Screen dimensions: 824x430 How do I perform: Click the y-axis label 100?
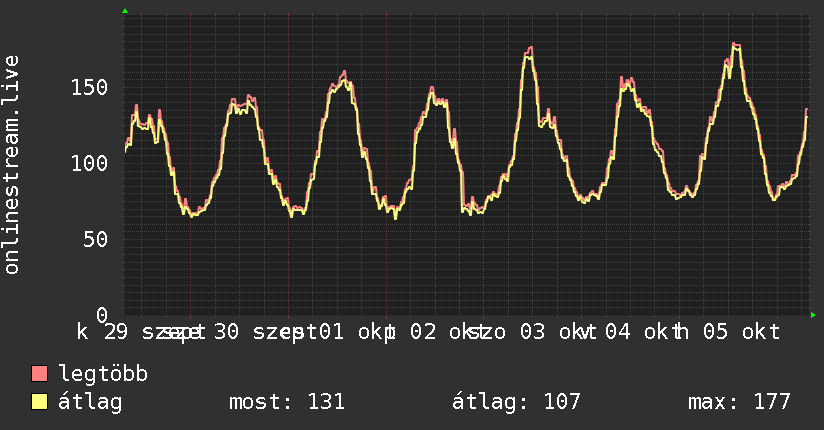89,163
